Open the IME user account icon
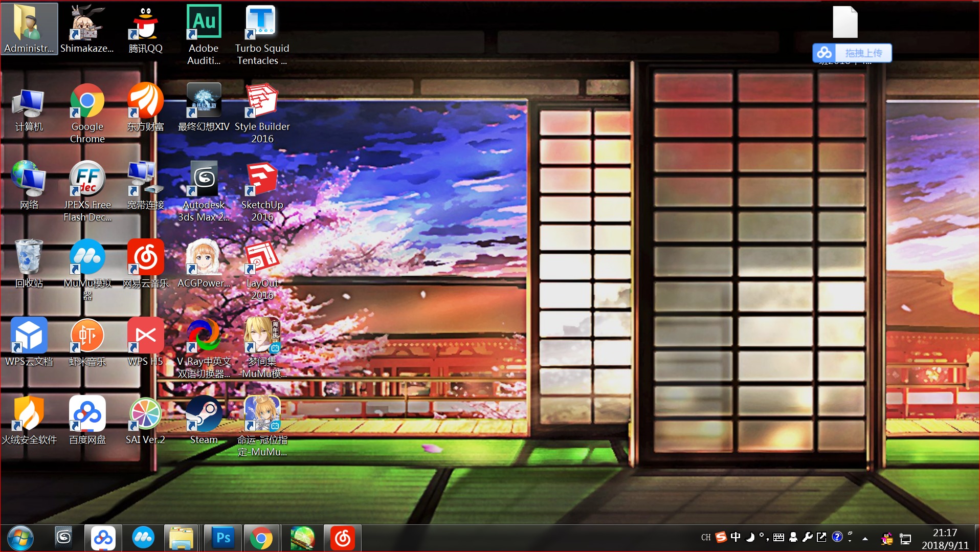Screen dimensions: 980x552 (x=793, y=537)
